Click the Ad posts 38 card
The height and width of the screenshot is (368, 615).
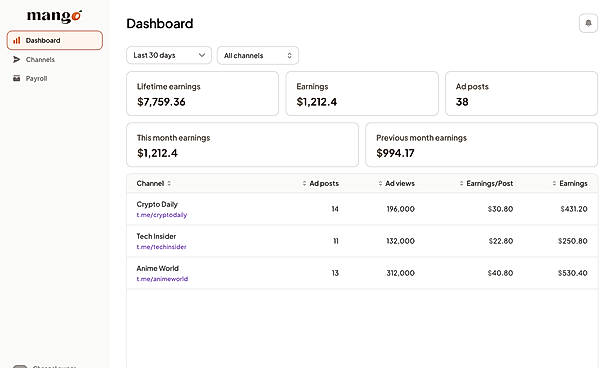point(521,93)
